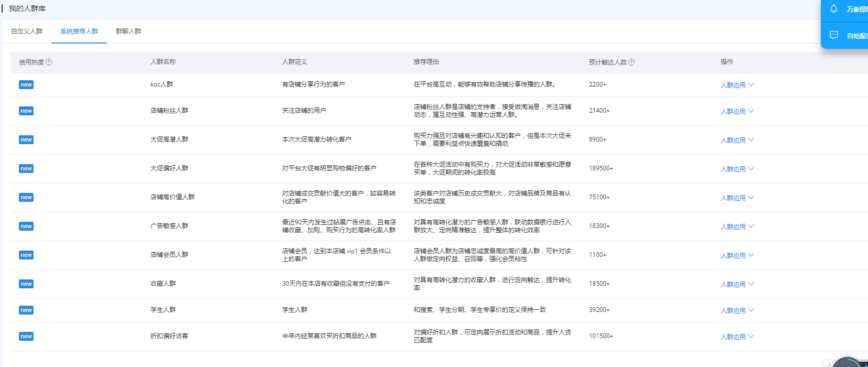The image size is (868, 367).
Task: Click the new badge for 店铺高价值人群
Action: click(26, 197)
